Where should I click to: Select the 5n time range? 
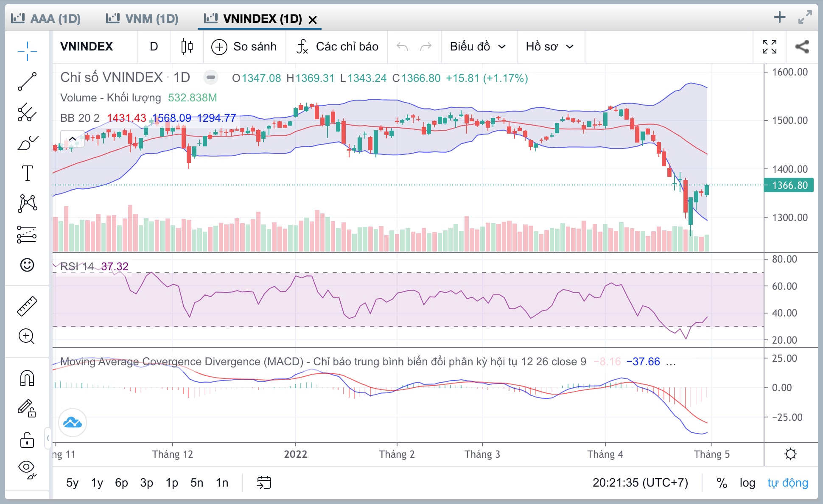(x=197, y=483)
